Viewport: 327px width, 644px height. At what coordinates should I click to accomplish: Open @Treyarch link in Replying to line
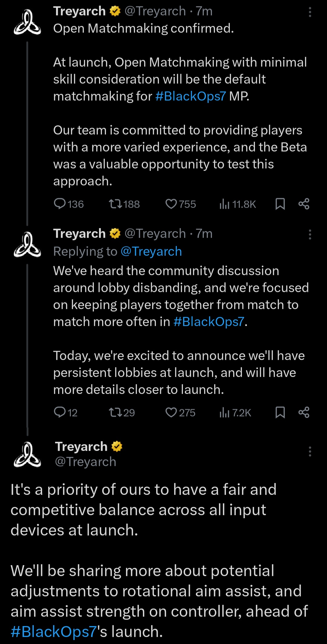point(151,252)
